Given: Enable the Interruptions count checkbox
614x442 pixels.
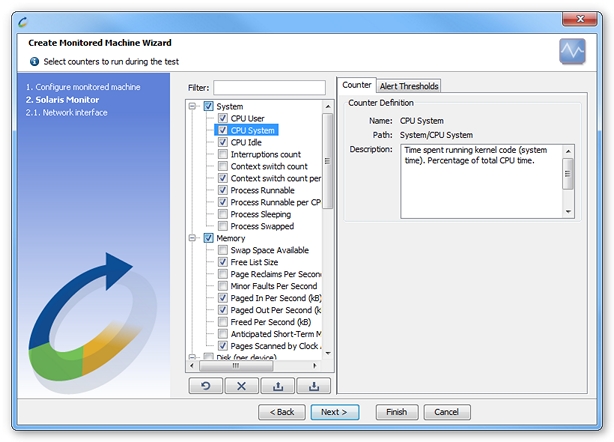Looking at the screenshot, I should point(223,154).
